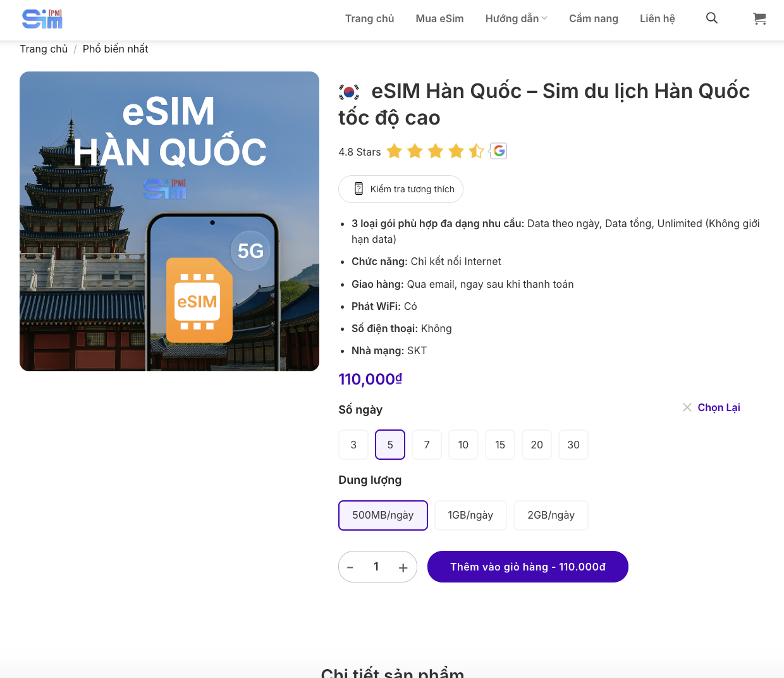Click the shopping cart icon
Viewport: 784px width, 678px height.
tap(759, 19)
